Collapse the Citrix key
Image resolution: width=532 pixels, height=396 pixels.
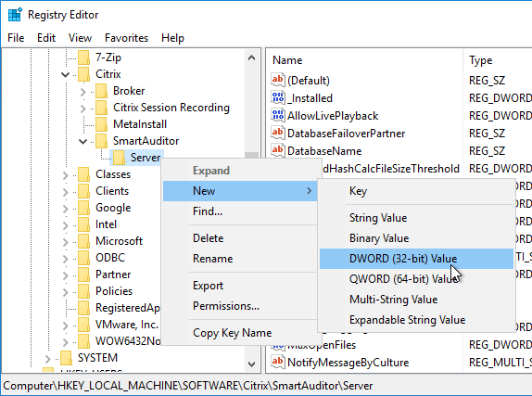66,74
